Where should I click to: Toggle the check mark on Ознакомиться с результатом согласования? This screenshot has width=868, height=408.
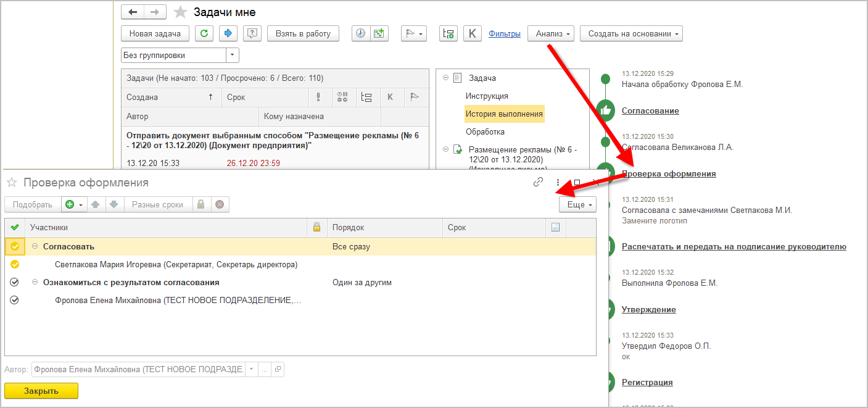(15, 282)
